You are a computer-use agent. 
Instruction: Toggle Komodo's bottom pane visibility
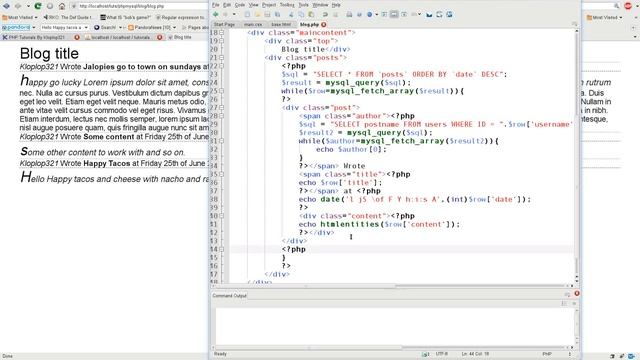click(394, 14)
